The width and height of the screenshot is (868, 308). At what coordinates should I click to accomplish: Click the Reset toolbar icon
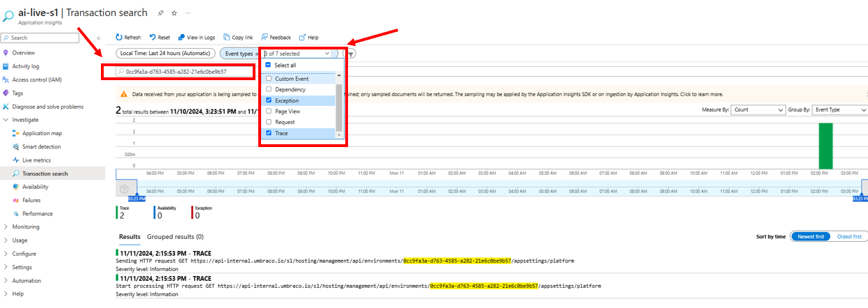(x=151, y=38)
